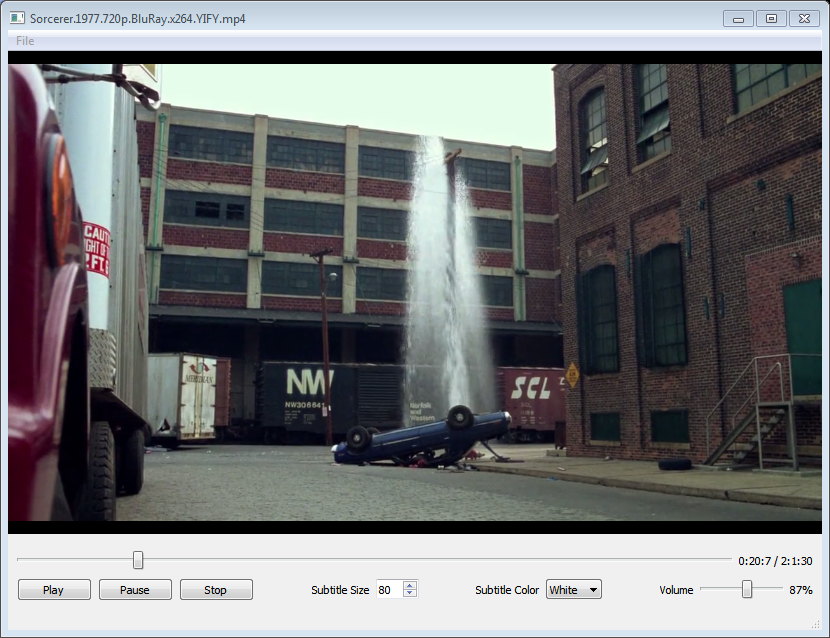Open the Subtitle Color dropdown
This screenshot has height=638, width=830.
pyautogui.click(x=574, y=589)
